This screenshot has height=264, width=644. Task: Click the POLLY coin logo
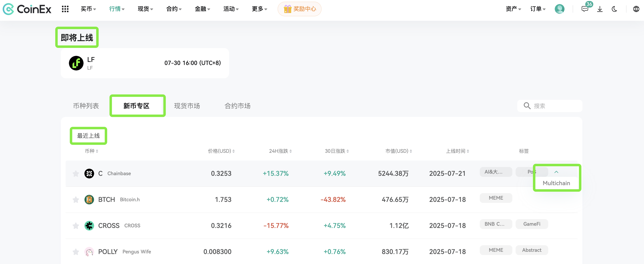coord(89,252)
